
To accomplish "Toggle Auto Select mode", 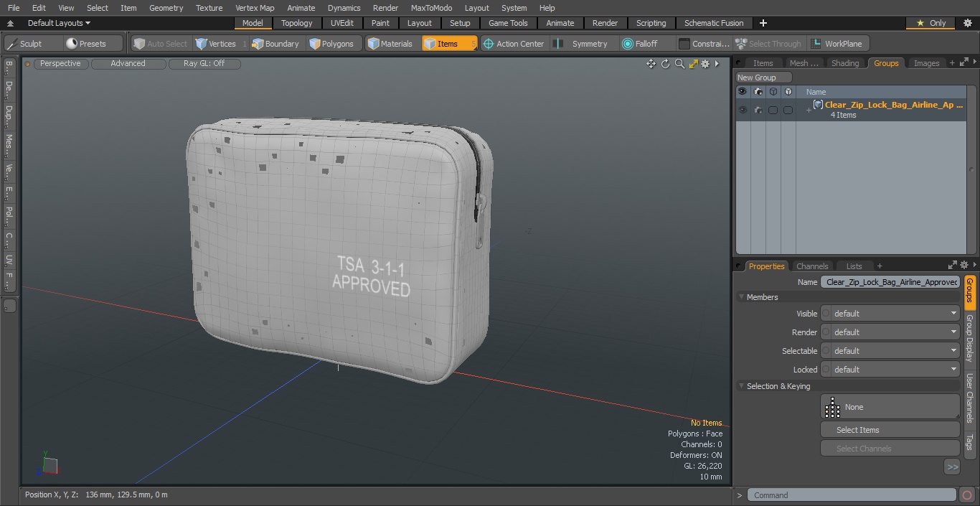I will [x=160, y=44].
